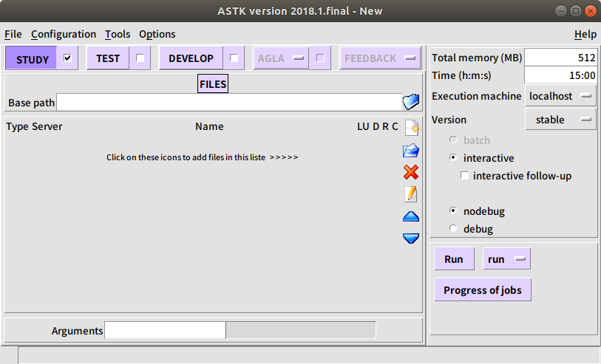This screenshot has width=601, height=364.
Task: Open the AGLA dropdown
Action: (281, 58)
